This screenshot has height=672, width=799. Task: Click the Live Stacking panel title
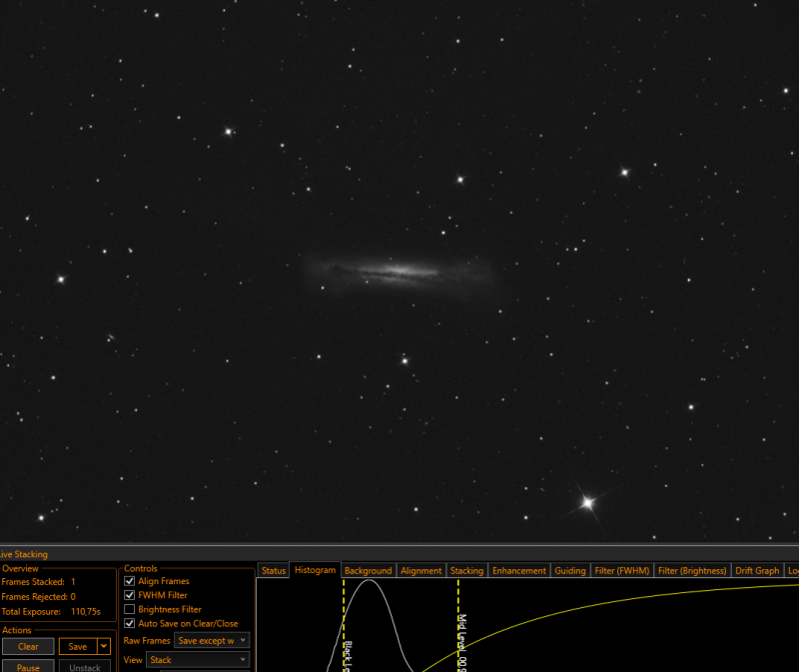click(x=23, y=554)
